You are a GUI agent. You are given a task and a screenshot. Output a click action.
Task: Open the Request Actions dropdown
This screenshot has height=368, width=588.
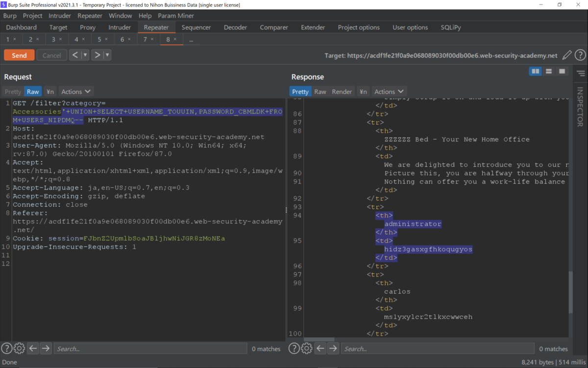76,91
